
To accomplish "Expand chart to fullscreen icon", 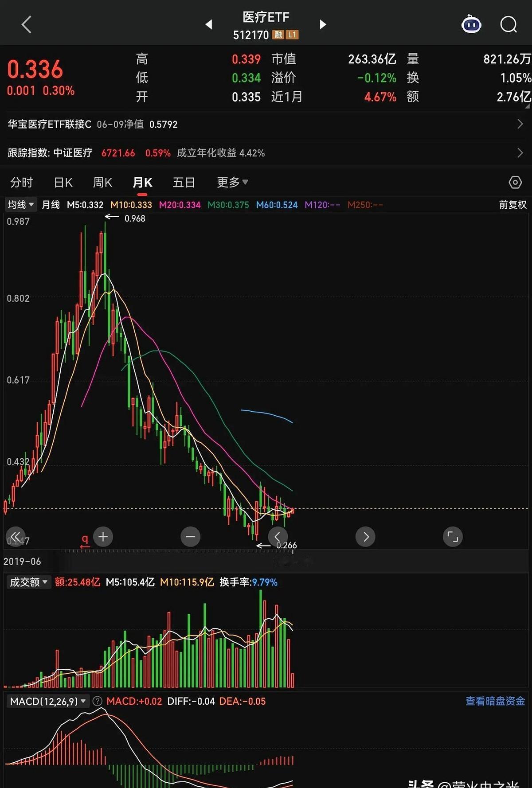I will coord(453,537).
